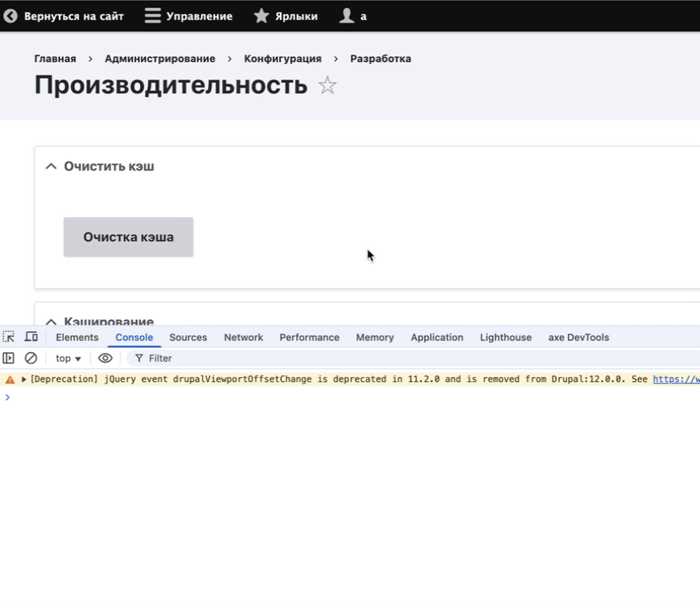
Task: Open the Performance tab
Action: coord(310,337)
